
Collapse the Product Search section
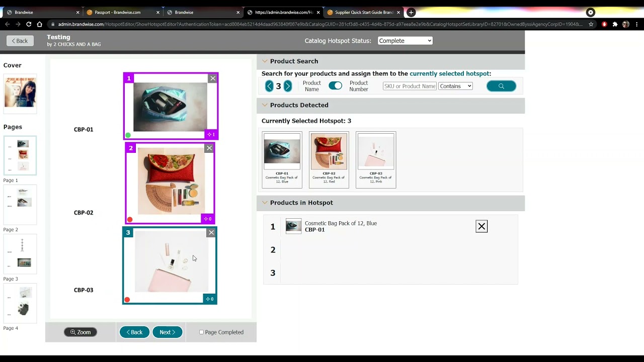265,61
